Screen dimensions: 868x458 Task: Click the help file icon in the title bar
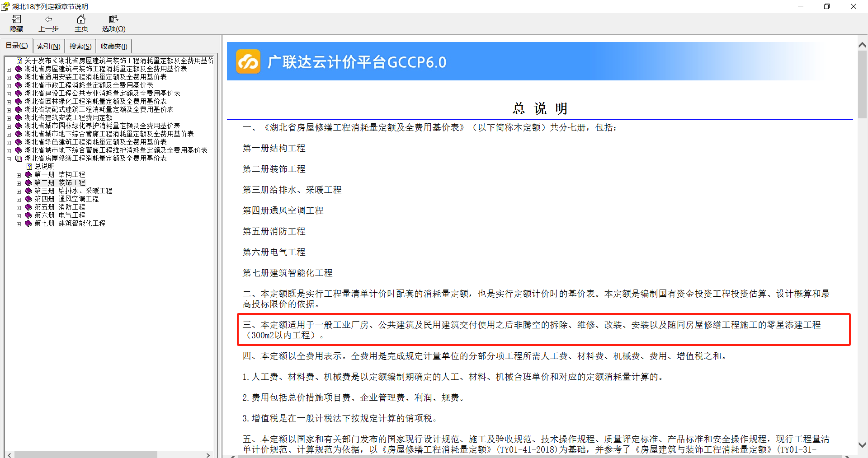click(x=5, y=6)
